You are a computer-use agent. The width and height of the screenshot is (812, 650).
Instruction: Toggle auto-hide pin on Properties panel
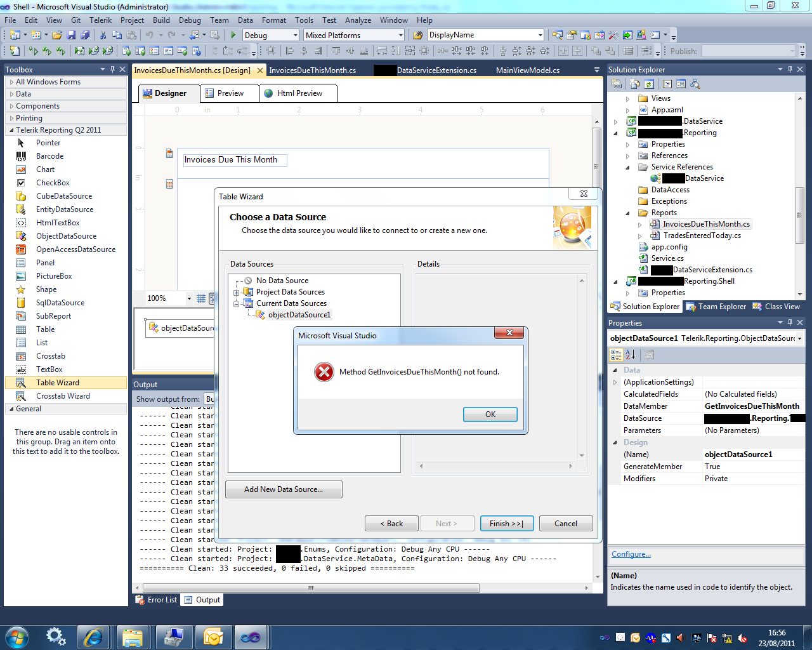[x=790, y=322]
